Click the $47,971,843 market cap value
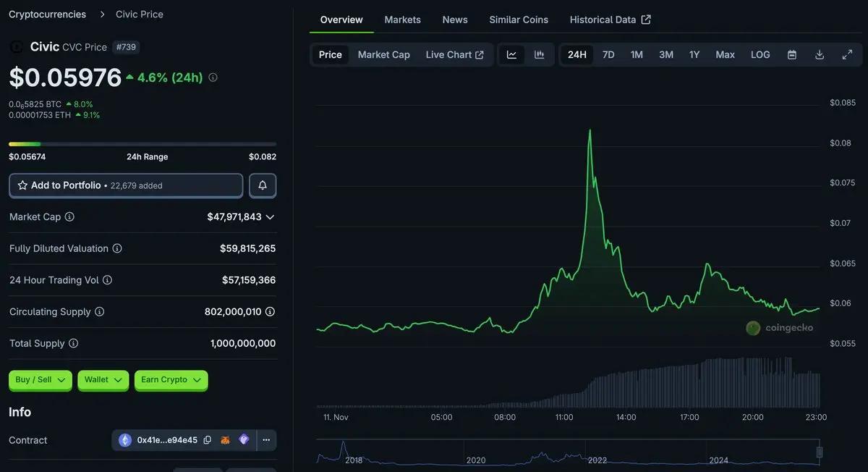 click(x=234, y=217)
